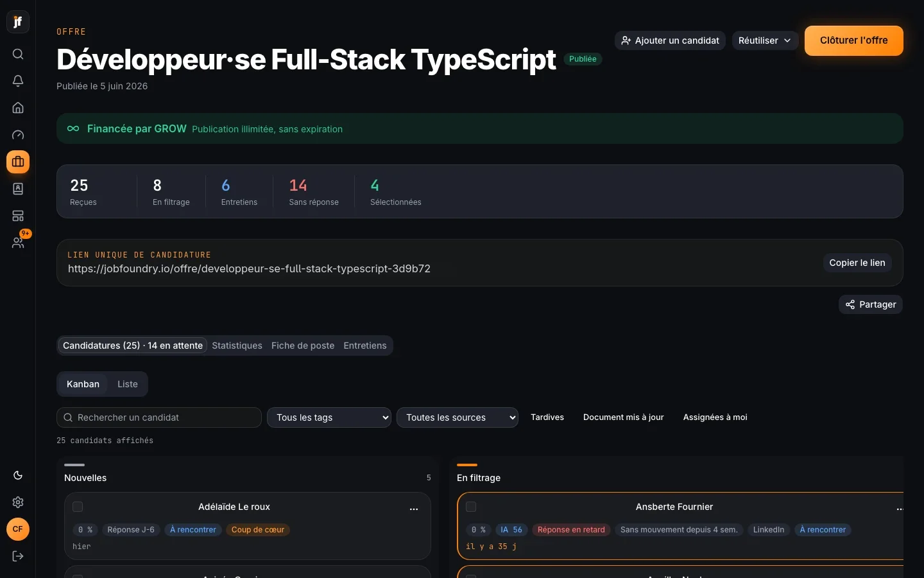
Task: Open Adélaïde Le roux card options menu
Action: (x=414, y=509)
